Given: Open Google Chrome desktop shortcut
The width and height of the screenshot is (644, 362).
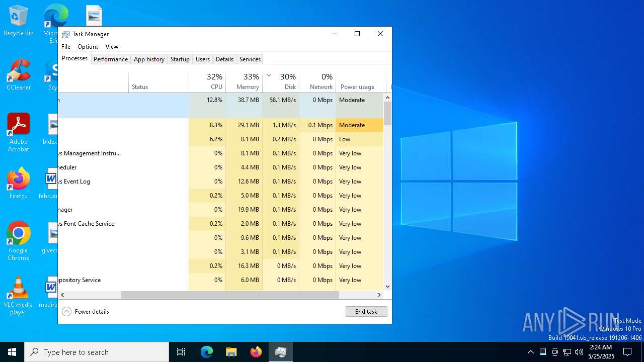Looking at the screenshot, I should click(19, 241).
